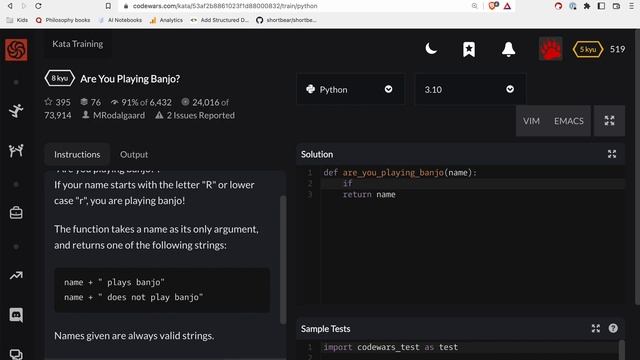Open the Philosophy books bookmark
The height and width of the screenshot is (360, 640).
[x=63, y=20]
